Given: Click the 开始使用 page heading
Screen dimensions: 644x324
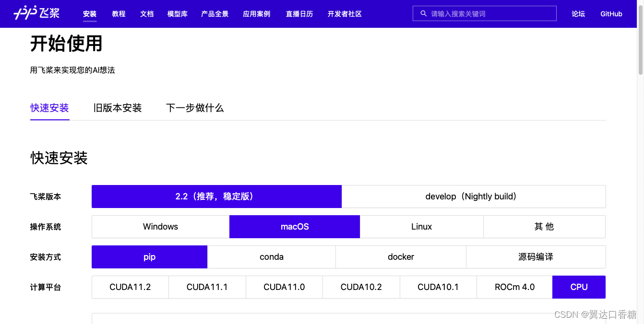Looking at the screenshot, I should pyautogui.click(x=66, y=44).
